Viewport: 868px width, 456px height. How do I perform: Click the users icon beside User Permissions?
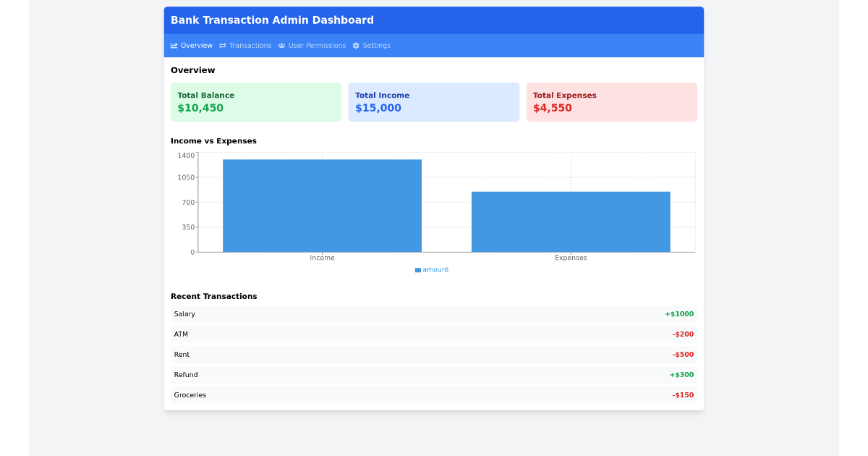281,45
